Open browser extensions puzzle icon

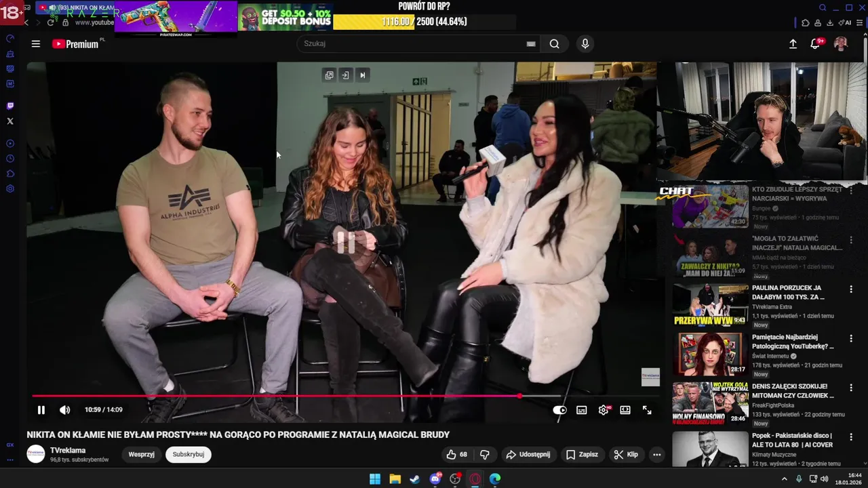pos(805,22)
